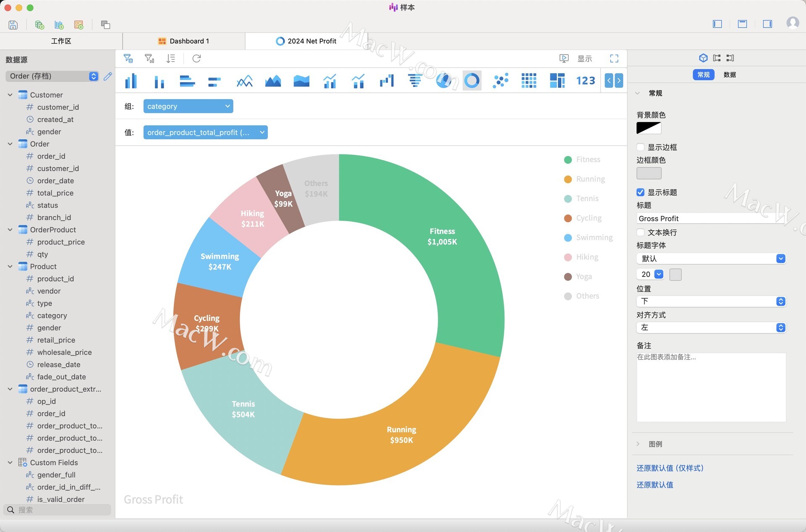The width and height of the screenshot is (806, 532).
Task: Toggle Swimming series in legend
Action: point(588,237)
